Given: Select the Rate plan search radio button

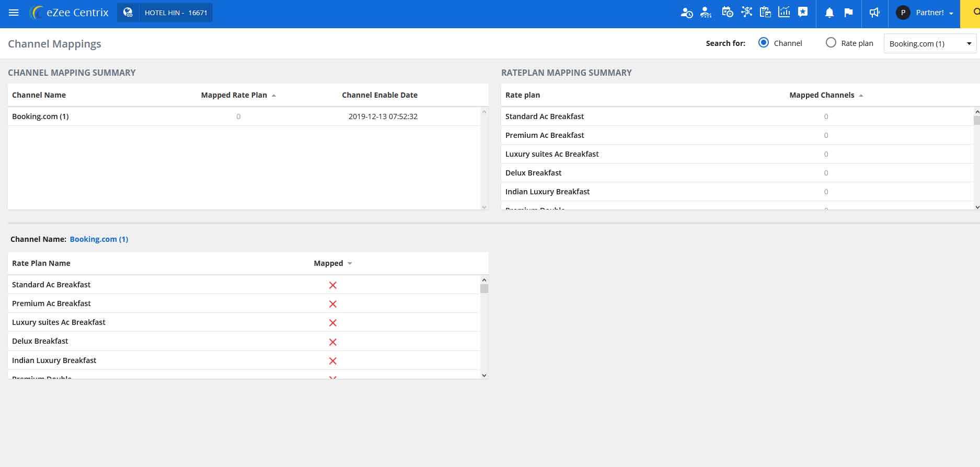Looking at the screenshot, I should 831,43.
